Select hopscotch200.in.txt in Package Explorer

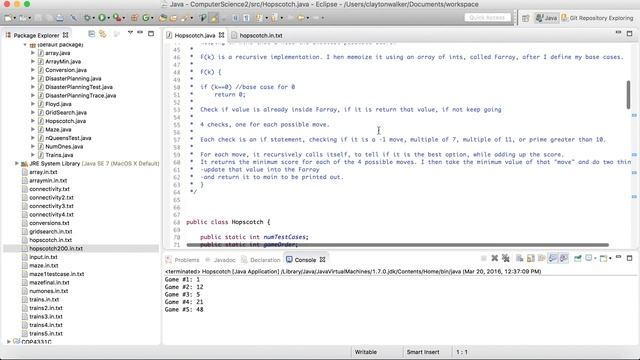(56, 248)
